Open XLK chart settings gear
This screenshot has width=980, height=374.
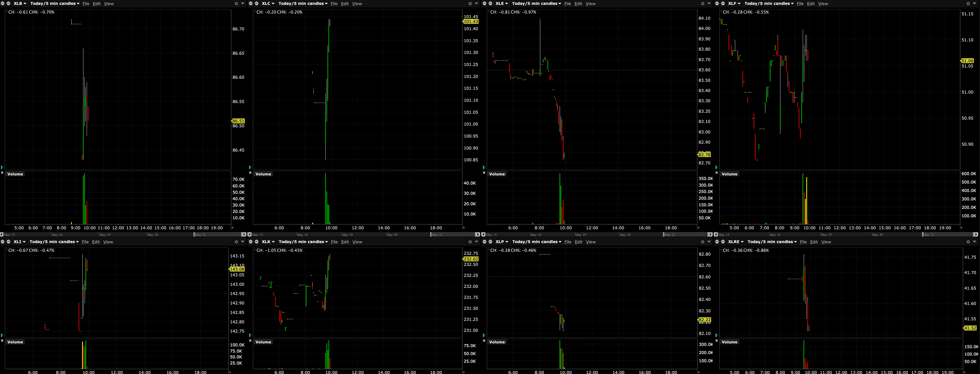pos(470,242)
